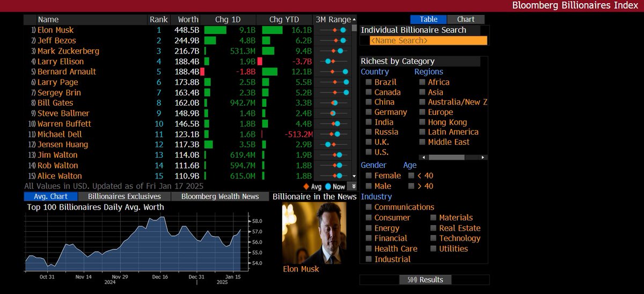Enable the Consumer industry checkbox

369,218
